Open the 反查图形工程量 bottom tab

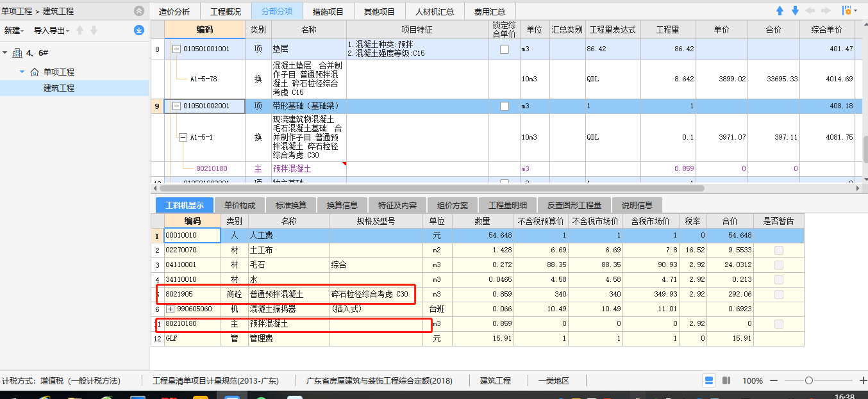pyautogui.click(x=574, y=206)
